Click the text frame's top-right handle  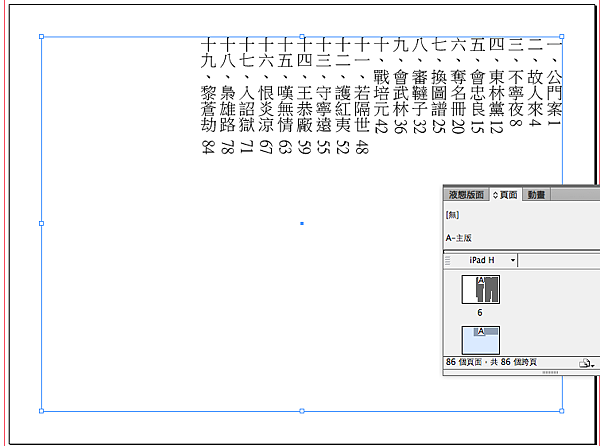(562, 37)
